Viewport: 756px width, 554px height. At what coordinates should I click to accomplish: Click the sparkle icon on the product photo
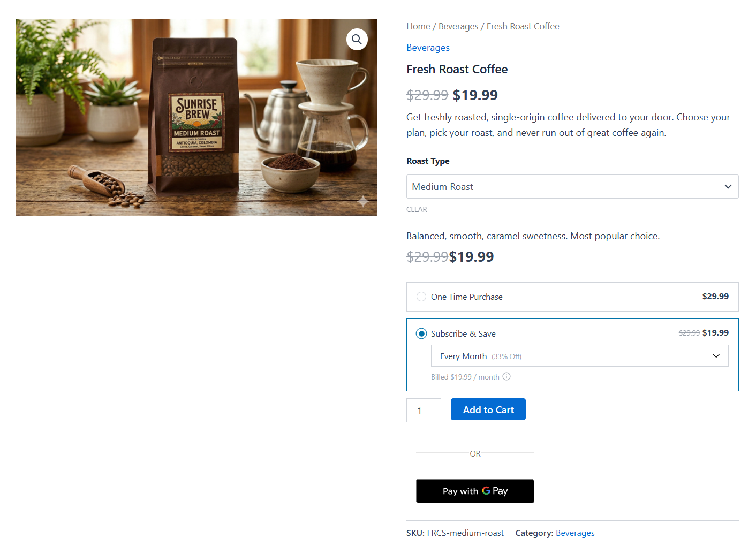363,202
